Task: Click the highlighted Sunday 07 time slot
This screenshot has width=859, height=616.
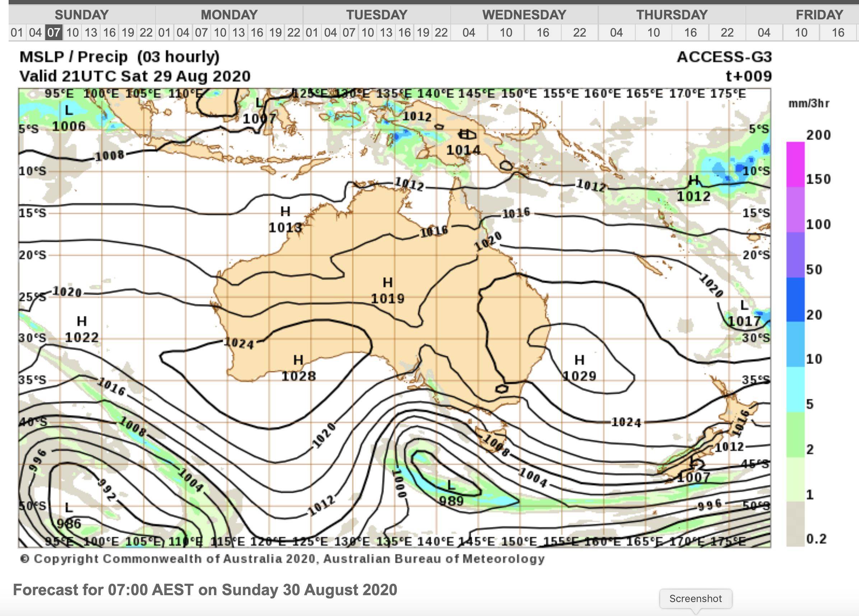Action: [54, 33]
